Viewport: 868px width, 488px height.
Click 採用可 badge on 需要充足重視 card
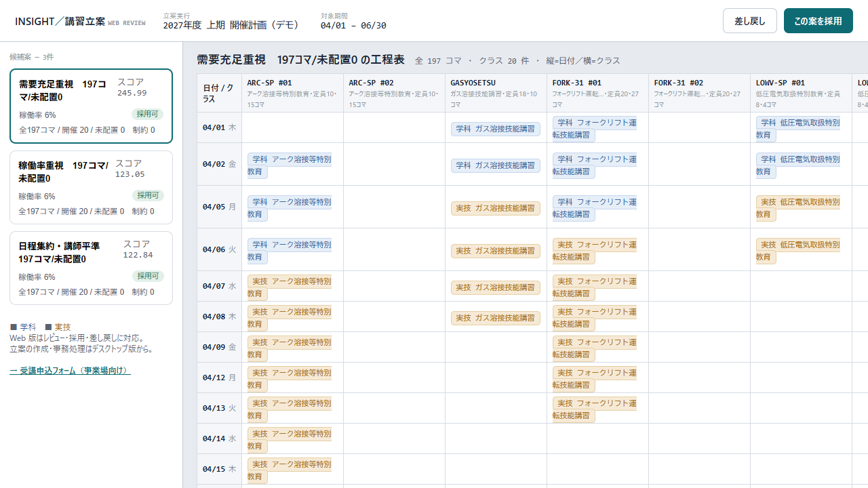click(x=147, y=114)
